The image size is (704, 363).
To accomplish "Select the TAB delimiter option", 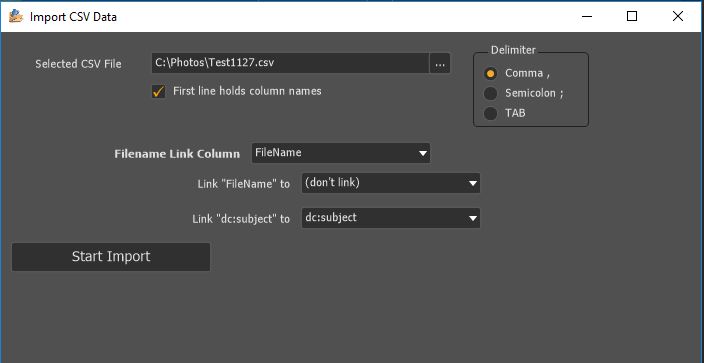I will pyautogui.click(x=490, y=113).
